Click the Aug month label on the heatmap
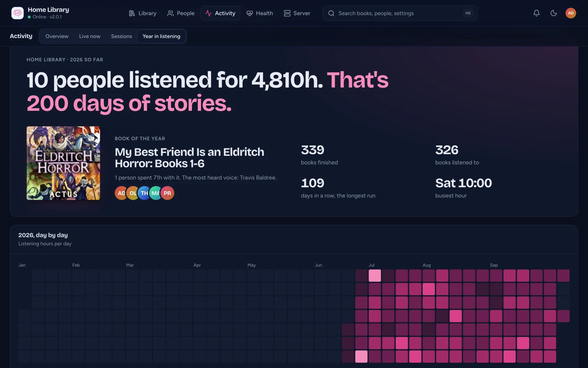This screenshot has height=368, width=588. click(x=427, y=265)
